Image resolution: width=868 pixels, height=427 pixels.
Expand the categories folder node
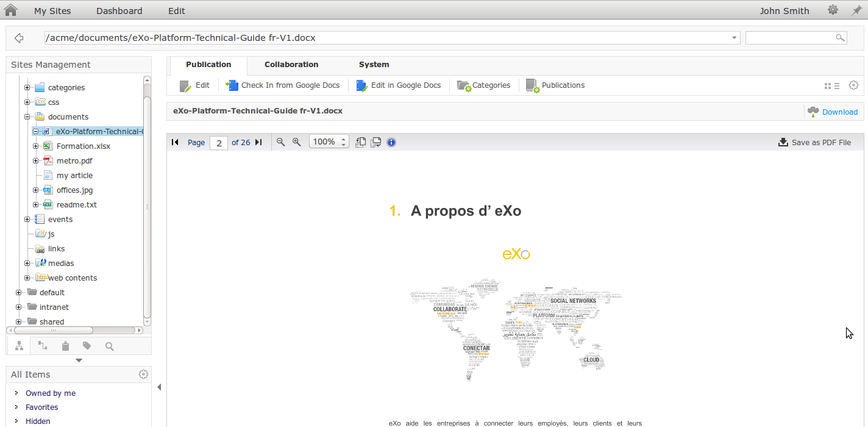(x=27, y=88)
